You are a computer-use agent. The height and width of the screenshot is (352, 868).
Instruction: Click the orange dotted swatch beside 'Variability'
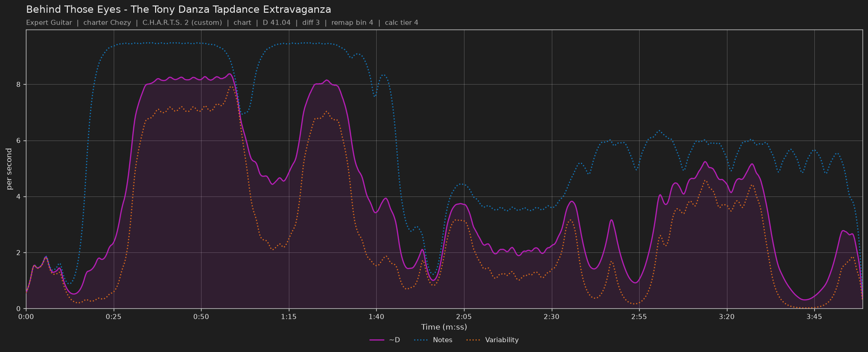pos(474,340)
